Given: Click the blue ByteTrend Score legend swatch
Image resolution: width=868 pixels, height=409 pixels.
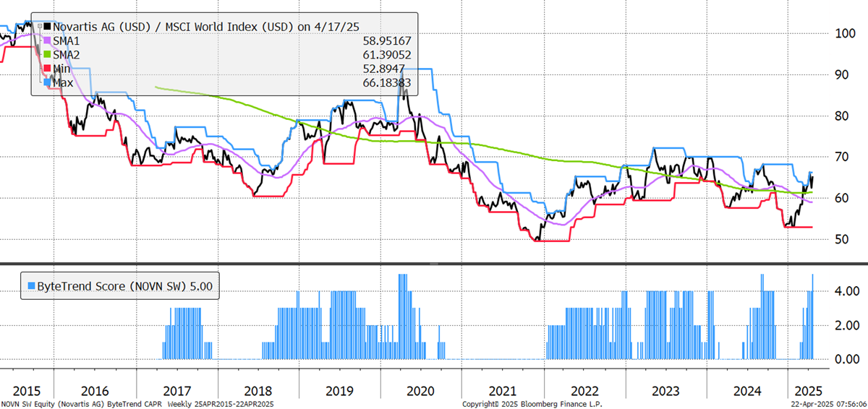Looking at the screenshot, I should click(30, 286).
